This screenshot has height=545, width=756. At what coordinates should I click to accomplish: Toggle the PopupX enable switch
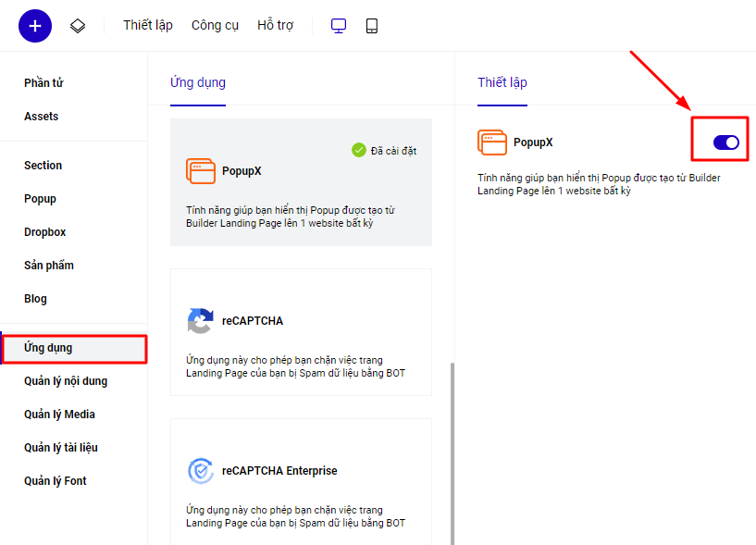click(725, 142)
